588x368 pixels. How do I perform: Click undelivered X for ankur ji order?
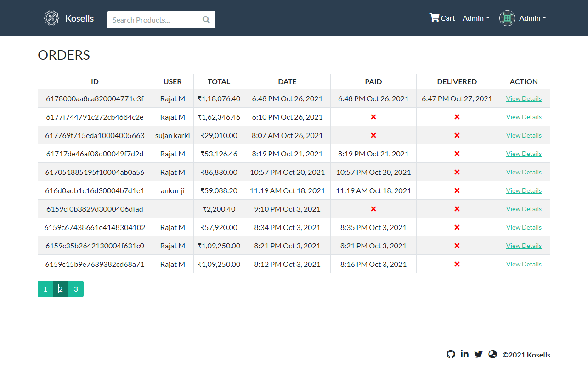tap(457, 190)
